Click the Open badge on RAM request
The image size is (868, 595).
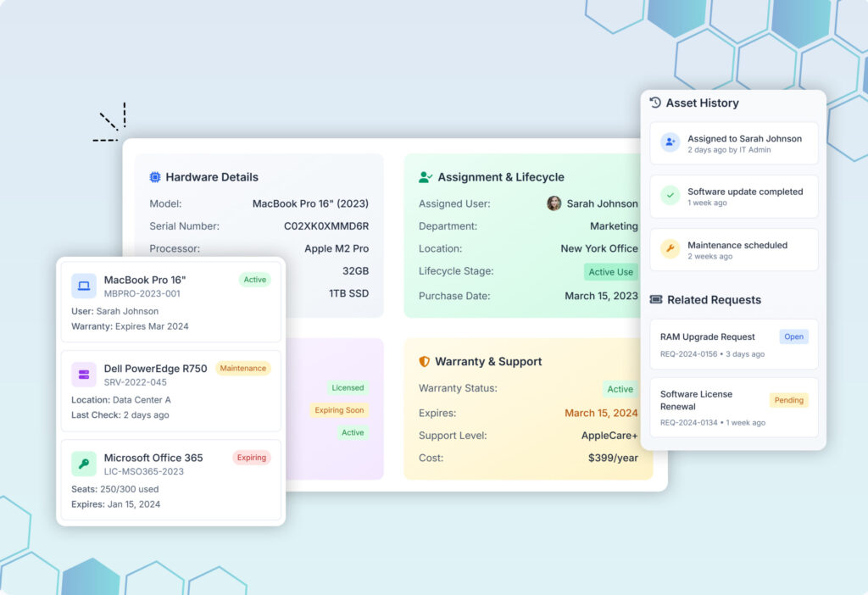point(793,336)
